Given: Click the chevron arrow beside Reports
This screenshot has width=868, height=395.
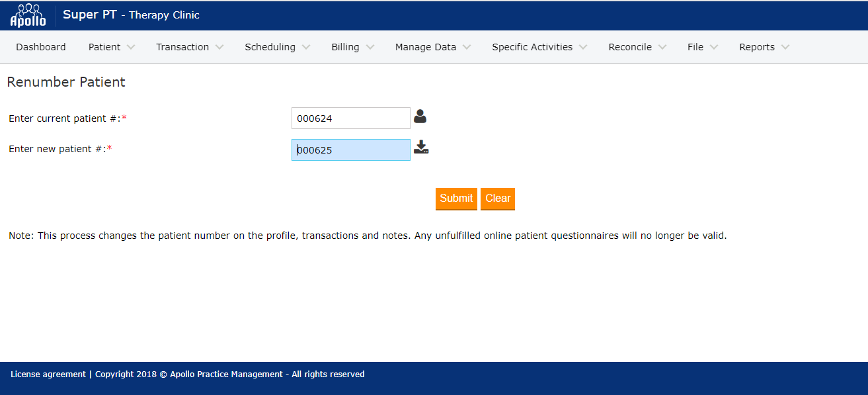Looking at the screenshot, I should coord(785,47).
